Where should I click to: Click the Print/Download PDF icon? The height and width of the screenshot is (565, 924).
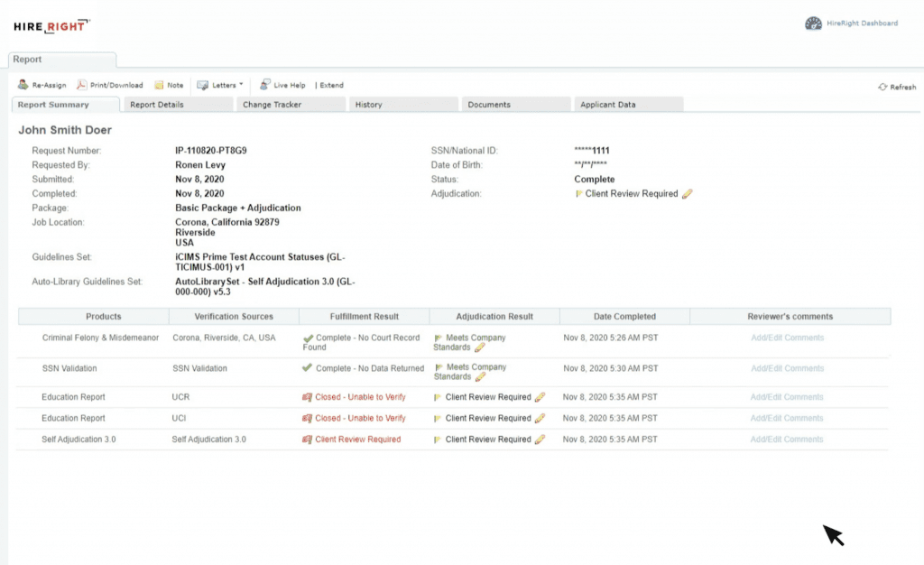tap(81, 85)
